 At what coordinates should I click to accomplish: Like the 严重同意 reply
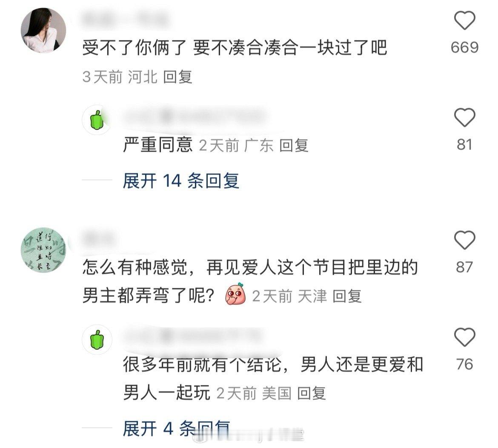point(464,118)
